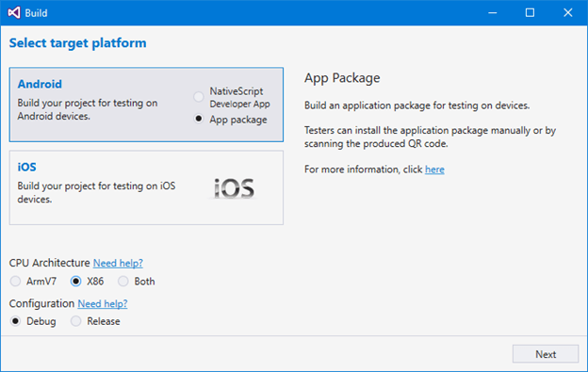Click 'Build' title bar text
The image size is (588, 372).
(36, 13)
